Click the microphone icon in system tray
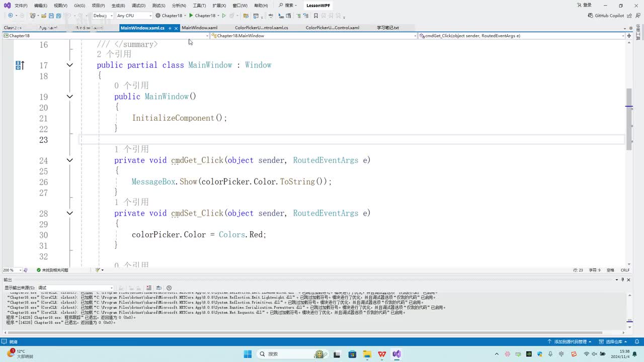 (x=550, y=354)
